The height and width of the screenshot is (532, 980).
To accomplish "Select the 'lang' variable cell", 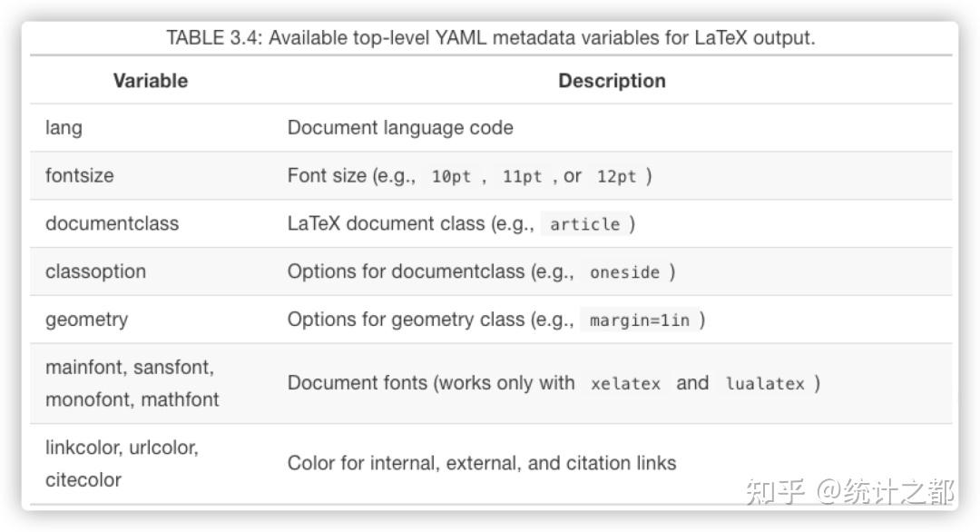I will pos(64,128).
